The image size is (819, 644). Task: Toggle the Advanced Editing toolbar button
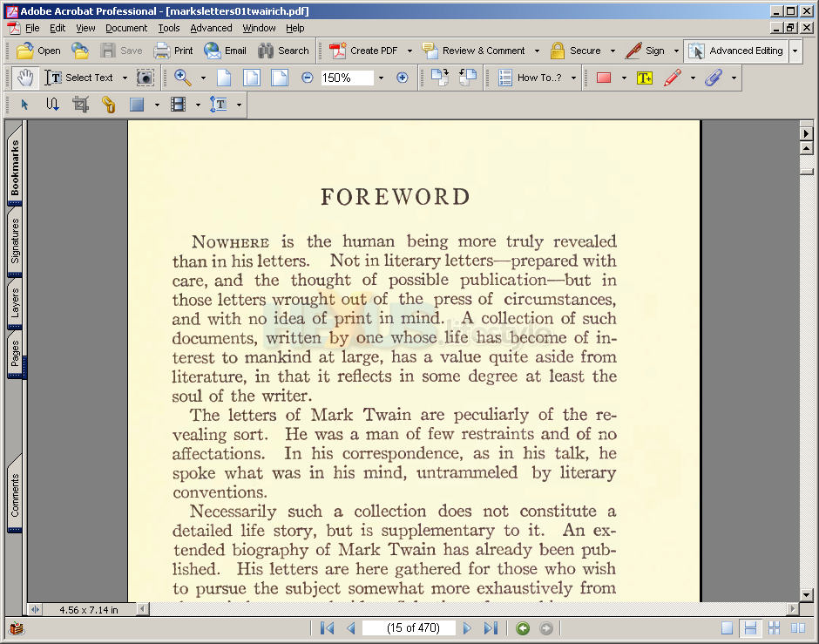coord(735,51)
